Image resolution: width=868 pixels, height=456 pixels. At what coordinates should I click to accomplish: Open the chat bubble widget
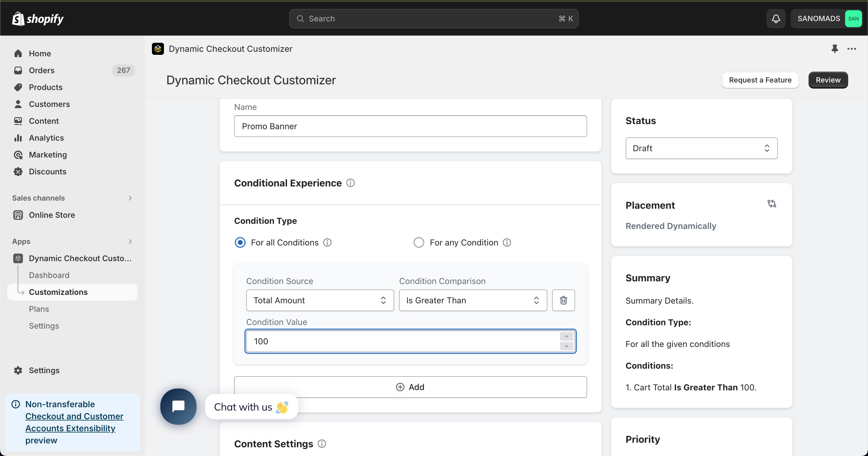(x=178, y=406)
